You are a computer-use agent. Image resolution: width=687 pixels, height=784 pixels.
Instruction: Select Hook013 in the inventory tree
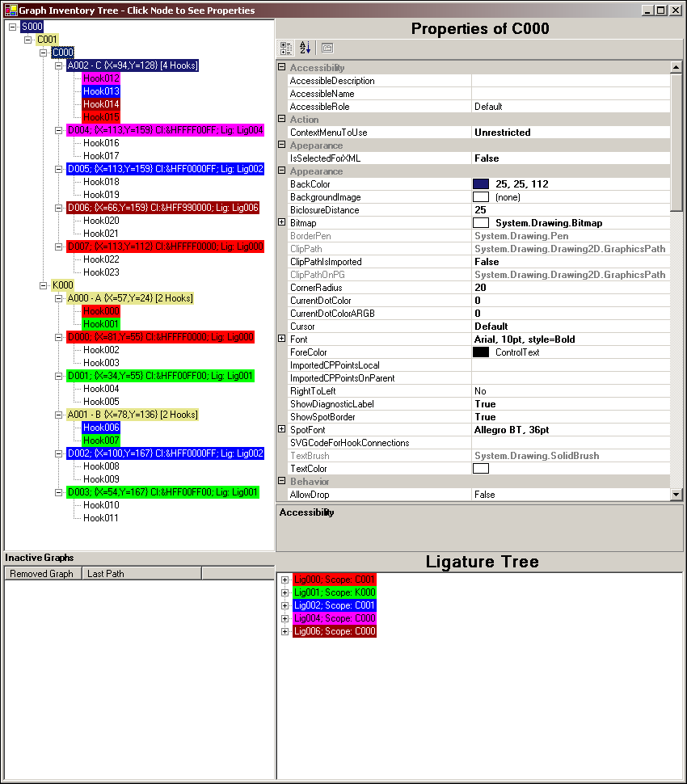[101, 91]
